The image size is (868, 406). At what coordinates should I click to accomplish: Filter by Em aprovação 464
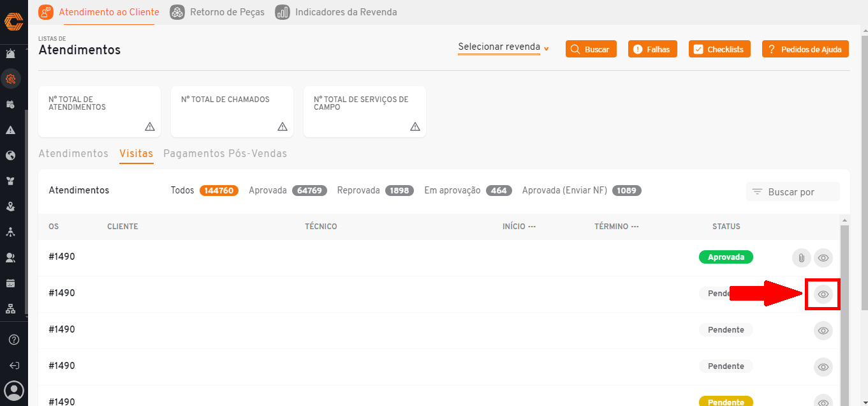coord(469,190)
